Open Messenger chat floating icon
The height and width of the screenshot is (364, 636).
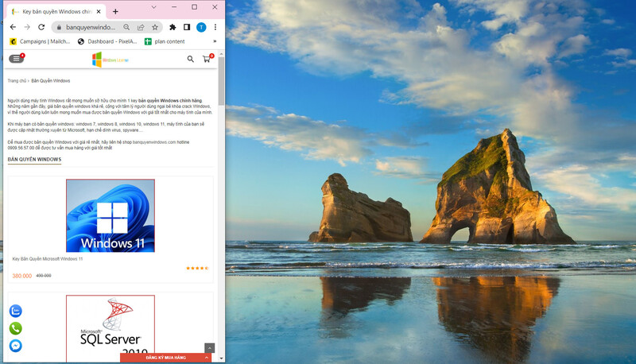pos(15,346)
